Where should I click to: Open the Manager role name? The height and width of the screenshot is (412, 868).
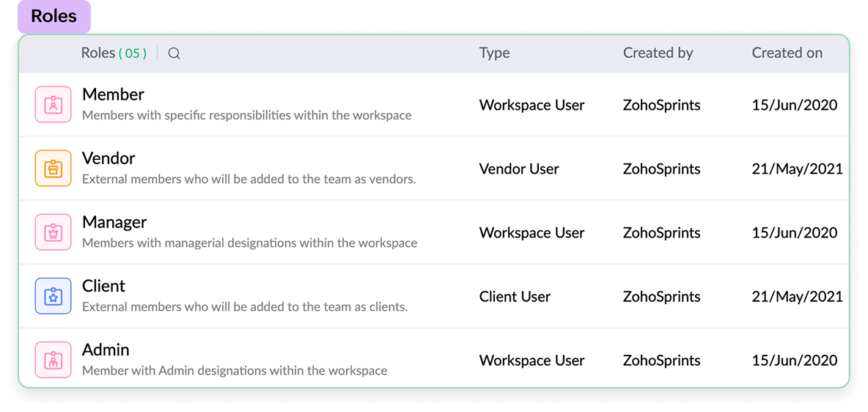click(x=114, y=222)
